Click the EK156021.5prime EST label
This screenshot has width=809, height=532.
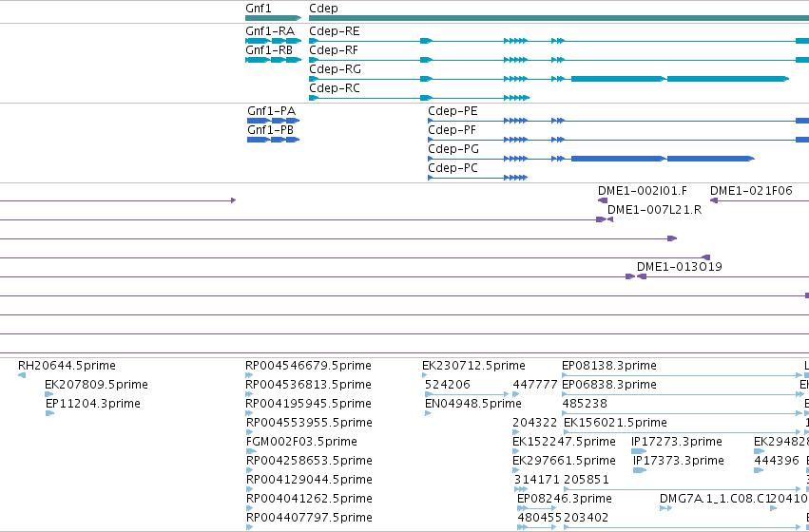coord(615,423)
